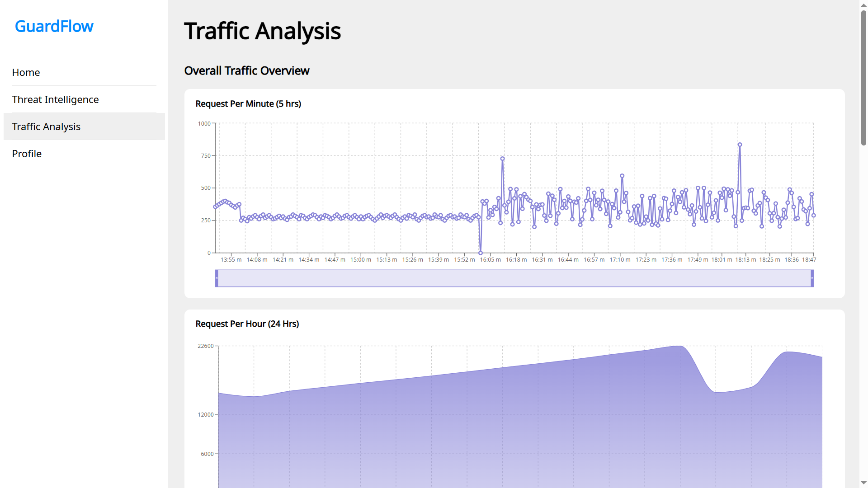Click the zero-value dip data point
Screen dimensions: 868x488
(x=481, y=253)
